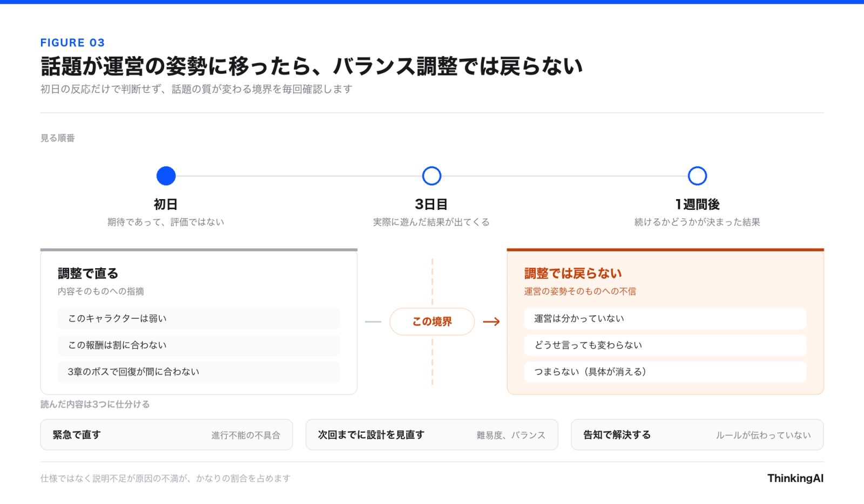The height and width of the screenshot is (504, 864).
Task: Click the 内容そのものへの指摘 subtitle
Action: (101, 291)
